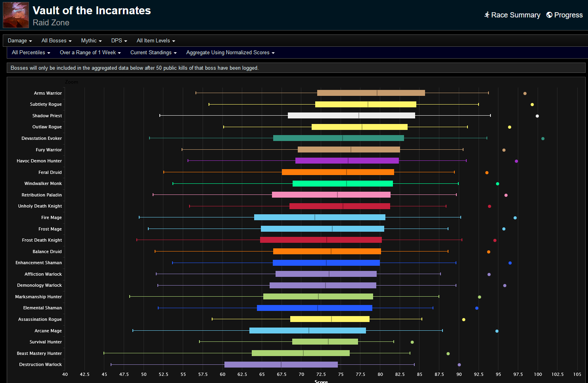Open the All Item Levels dropdown

(x=155, y=41)
